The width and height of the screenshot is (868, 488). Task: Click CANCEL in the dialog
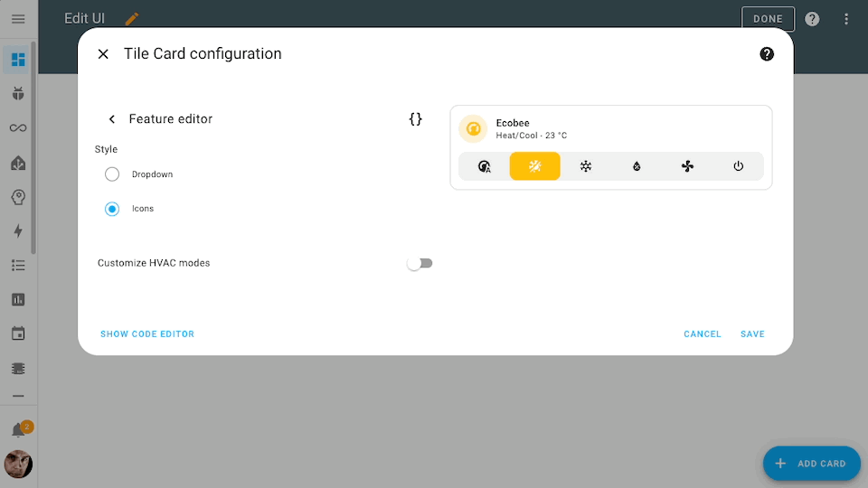(703, 334)
